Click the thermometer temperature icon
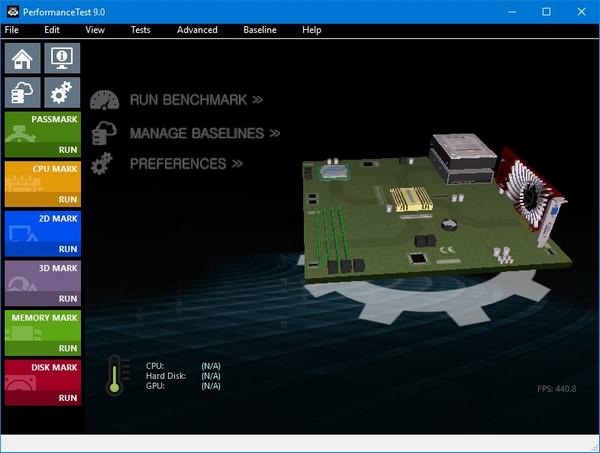Screen dimensions: 600x453 pos(115,375)
